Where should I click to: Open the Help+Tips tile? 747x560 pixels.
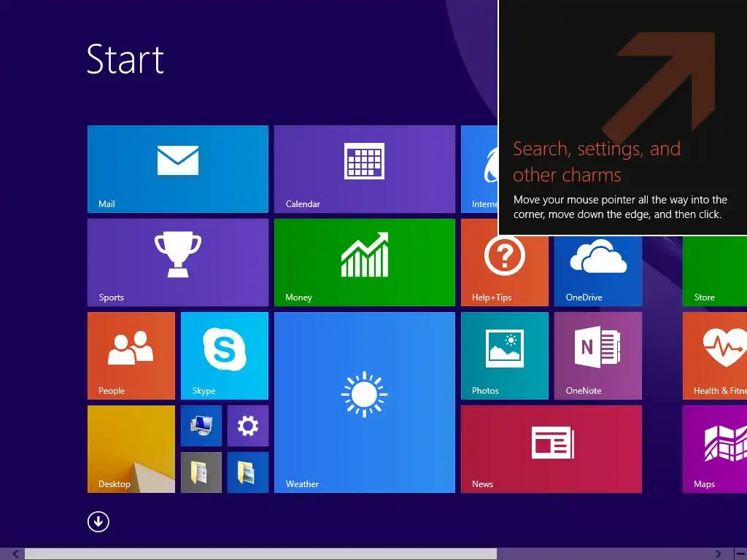point(505,271)
